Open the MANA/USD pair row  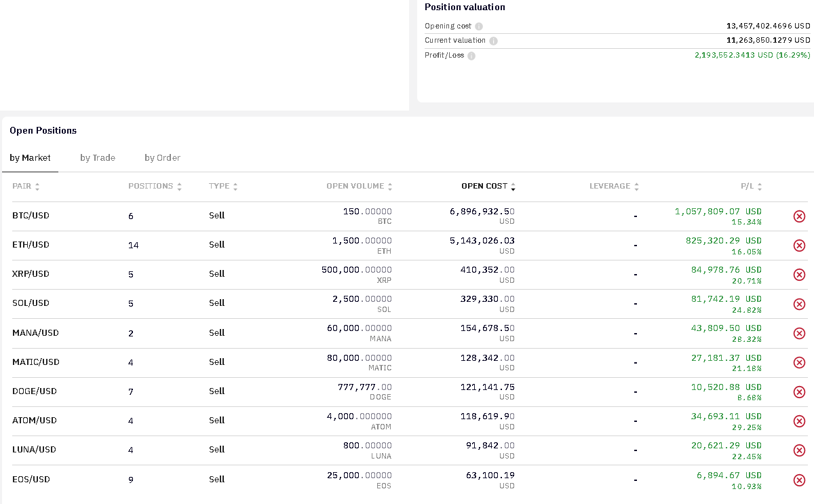point(407,333)
